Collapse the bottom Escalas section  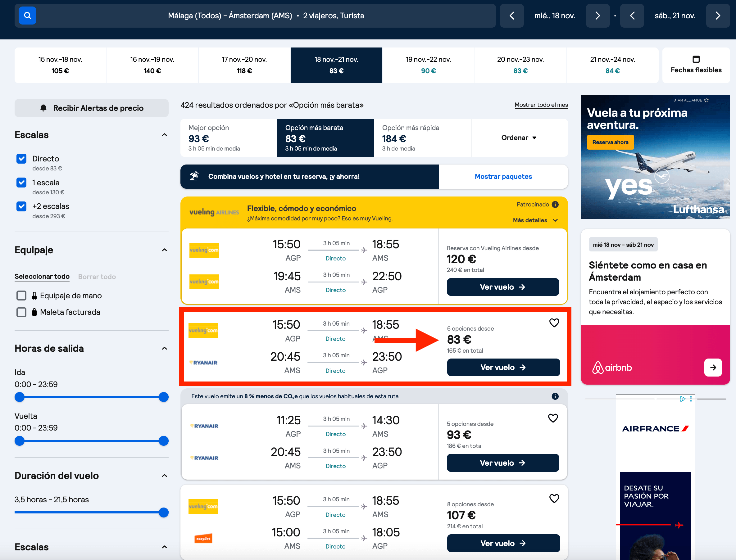(x=164, y=547)
